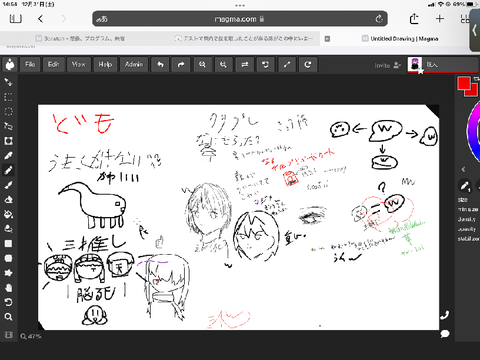Select the Hand pan tool
Image resolution: width=480 pixels, height=360 pixels.
click(8, 287)
